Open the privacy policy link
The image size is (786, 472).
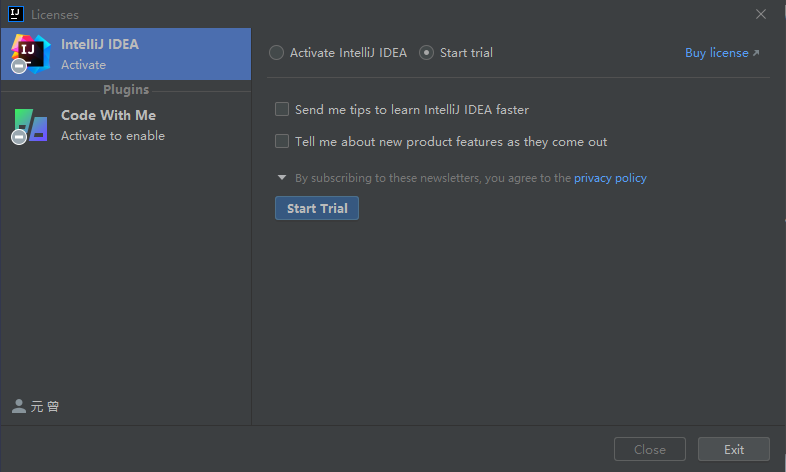[x=610, y=178]
